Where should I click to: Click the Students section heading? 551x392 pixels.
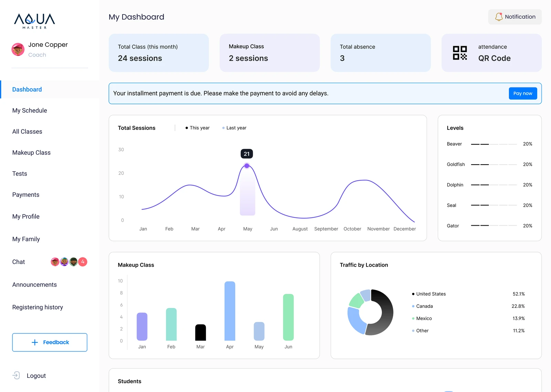(129, 381)
